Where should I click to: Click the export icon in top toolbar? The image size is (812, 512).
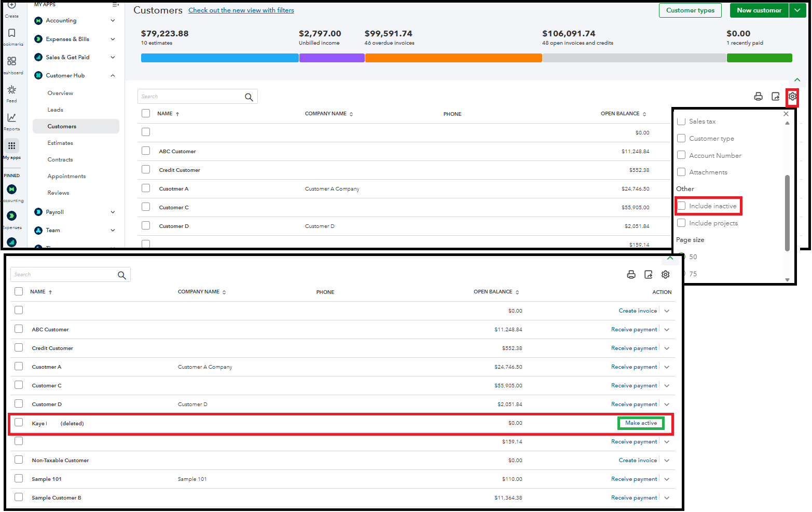pos(775,97)
